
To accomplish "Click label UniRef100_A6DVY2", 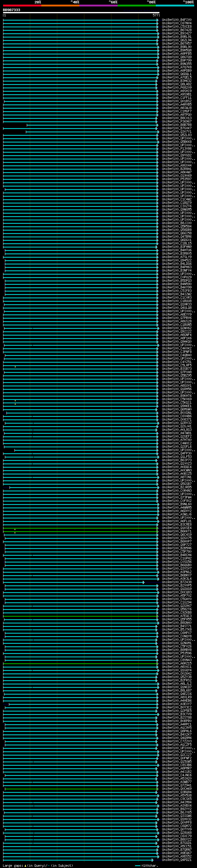I will [176, 511].
